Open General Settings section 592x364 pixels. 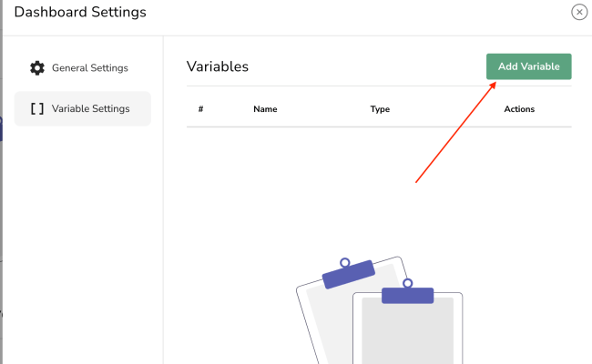click(82, 68)
